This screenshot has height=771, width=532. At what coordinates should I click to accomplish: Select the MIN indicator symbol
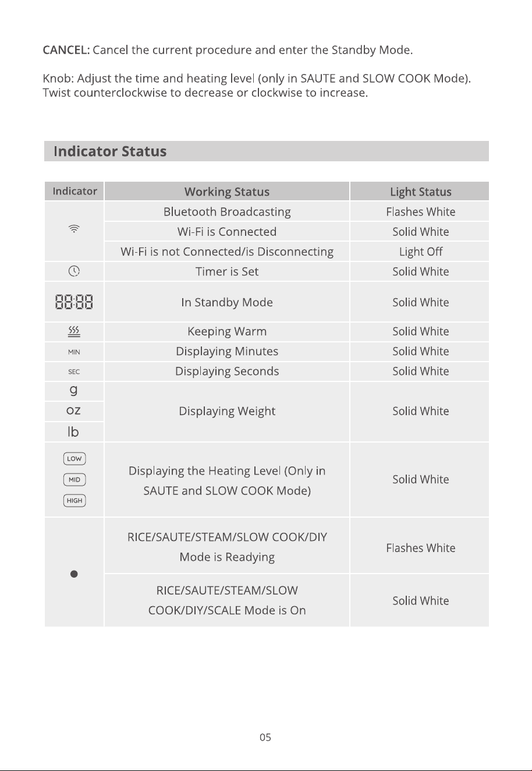click(74, 352)
